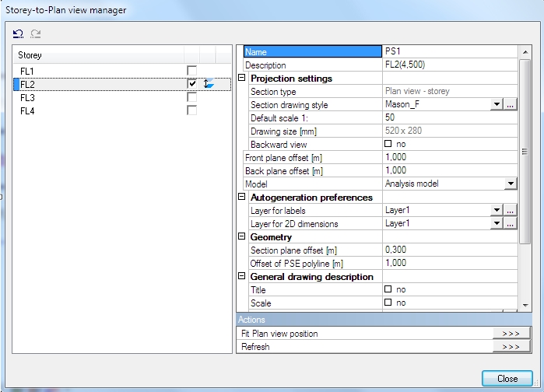Toggle the Backward view checkbox
544x392 pixels.
389,144
